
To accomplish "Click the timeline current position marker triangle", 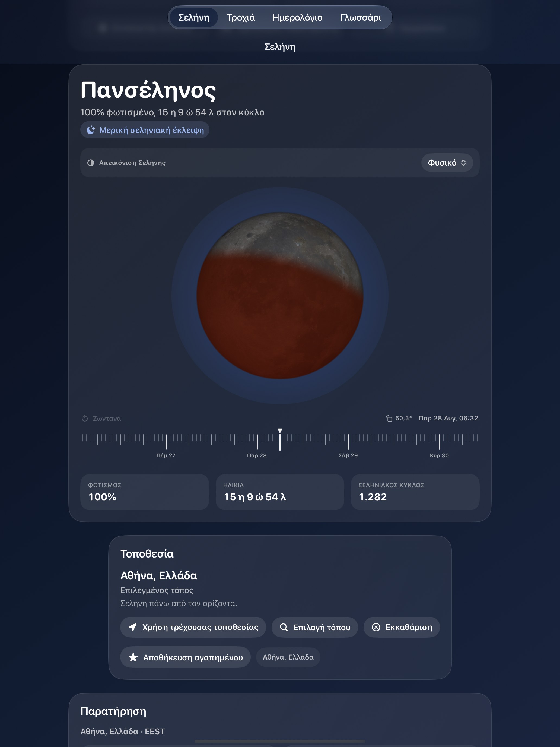I will click(x=280, y=431).
